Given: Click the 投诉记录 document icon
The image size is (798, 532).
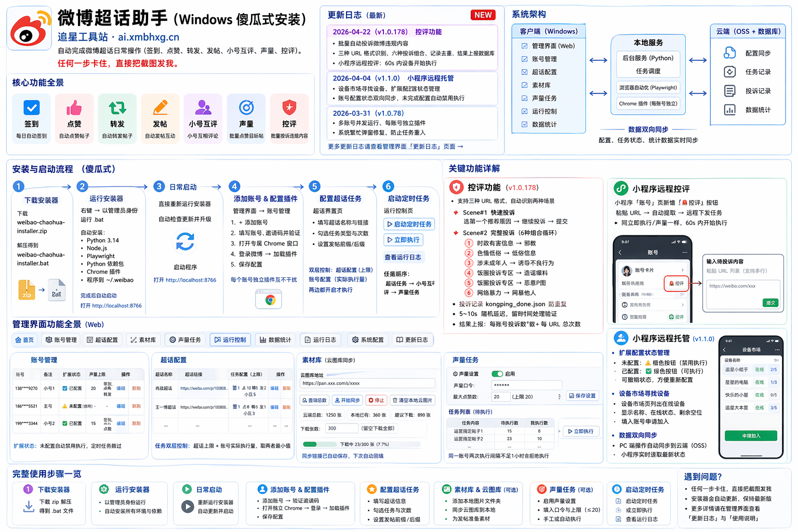Looking at the screenshot, I should 730,91.
